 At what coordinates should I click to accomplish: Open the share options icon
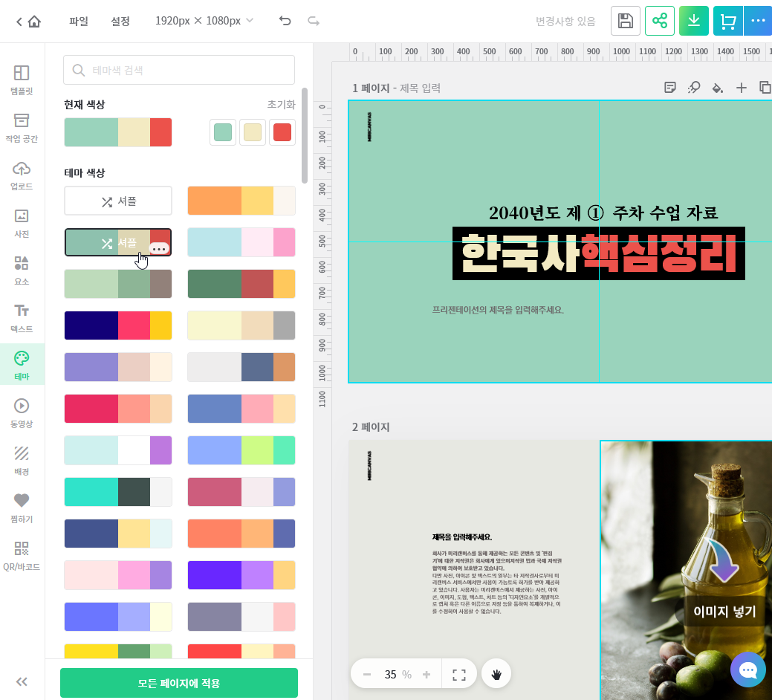[x=660, y=21]
